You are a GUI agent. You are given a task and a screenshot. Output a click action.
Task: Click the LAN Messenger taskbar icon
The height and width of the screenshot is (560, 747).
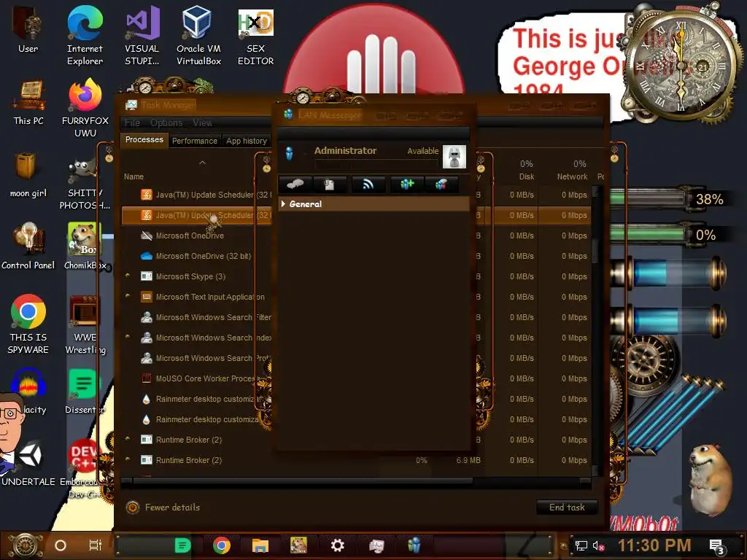click(414, 545)
